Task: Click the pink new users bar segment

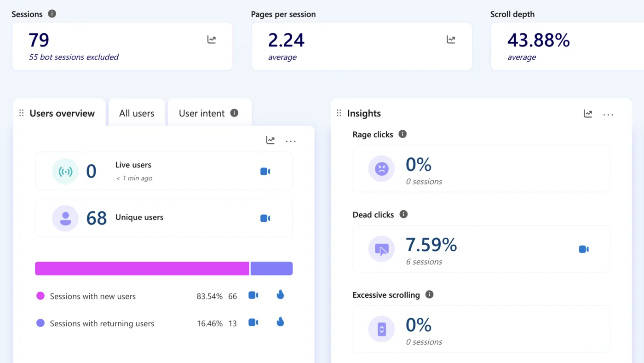Action: click(x=142, y=269)
